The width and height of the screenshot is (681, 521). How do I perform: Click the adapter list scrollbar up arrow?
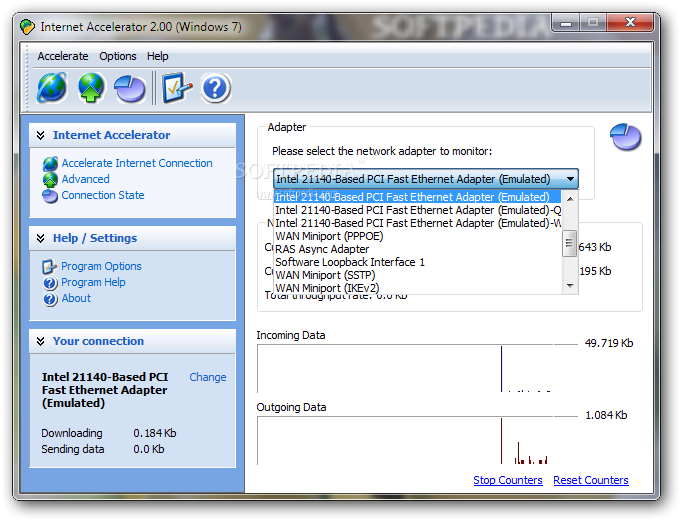(x=570, y=199)
